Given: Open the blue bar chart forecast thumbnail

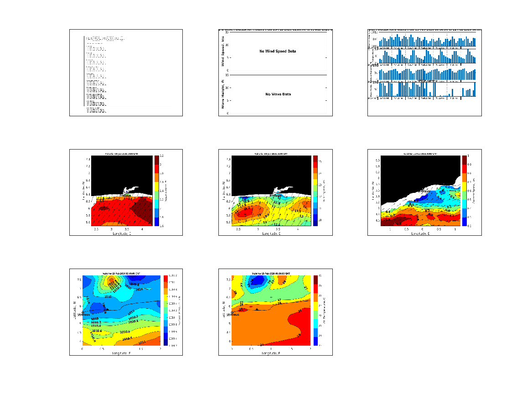Looking at the screenshot, I should pos(424,73).
